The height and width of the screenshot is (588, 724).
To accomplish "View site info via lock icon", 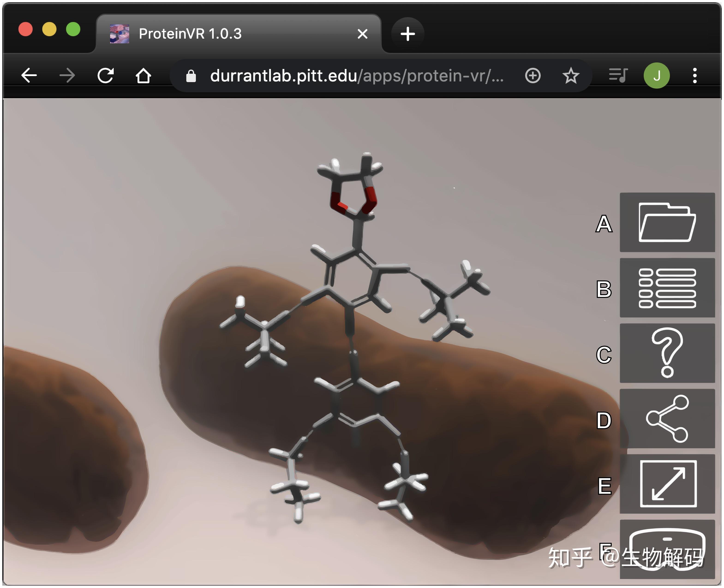I will pos(191,76).
